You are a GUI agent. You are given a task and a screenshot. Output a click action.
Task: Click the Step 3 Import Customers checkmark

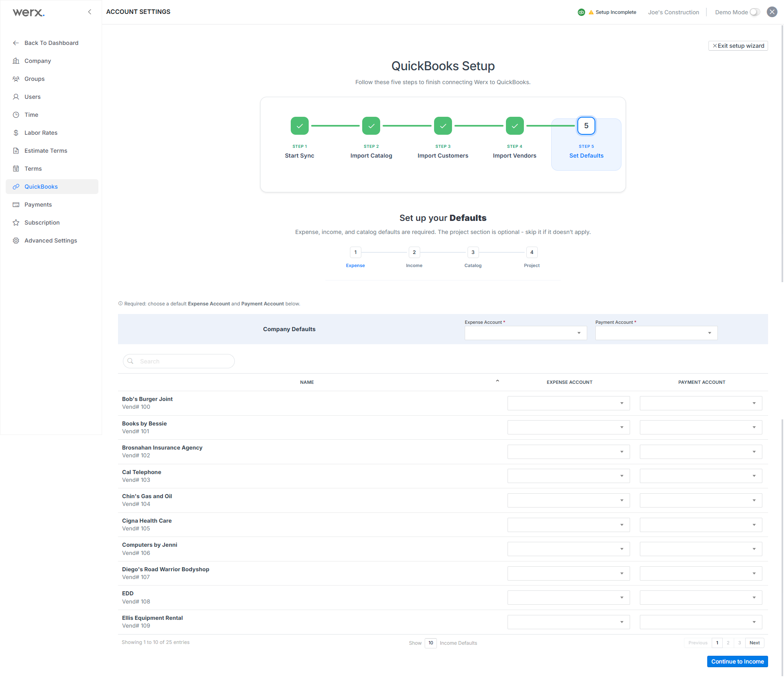[x=443, y=126]
